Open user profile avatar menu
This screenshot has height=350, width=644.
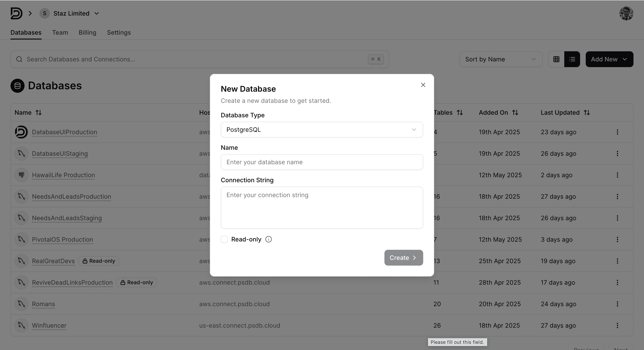626,13
